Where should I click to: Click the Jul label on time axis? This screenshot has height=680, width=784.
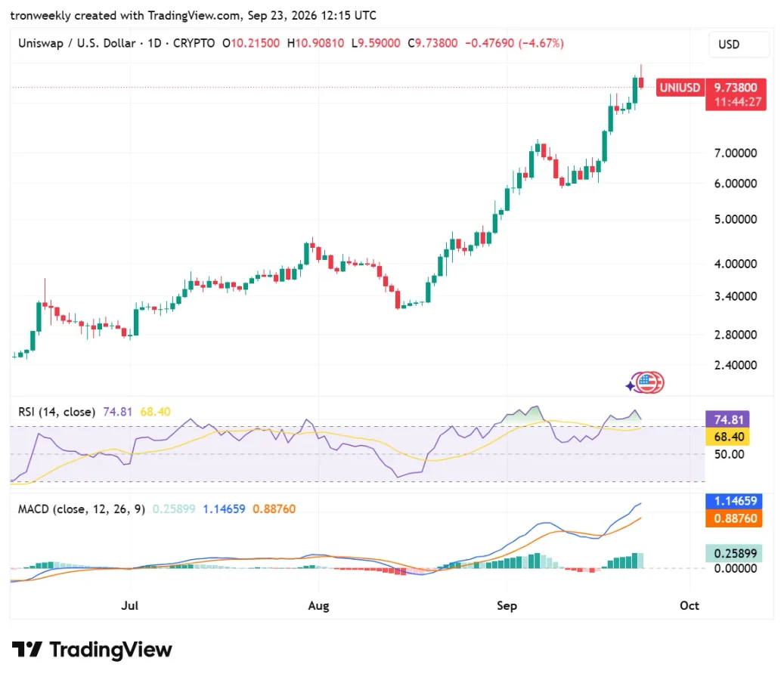129,605
